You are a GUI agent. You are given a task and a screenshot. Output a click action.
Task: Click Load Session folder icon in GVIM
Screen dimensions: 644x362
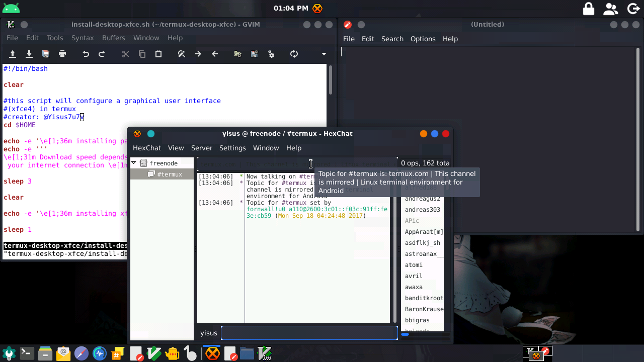pos(238,54)
